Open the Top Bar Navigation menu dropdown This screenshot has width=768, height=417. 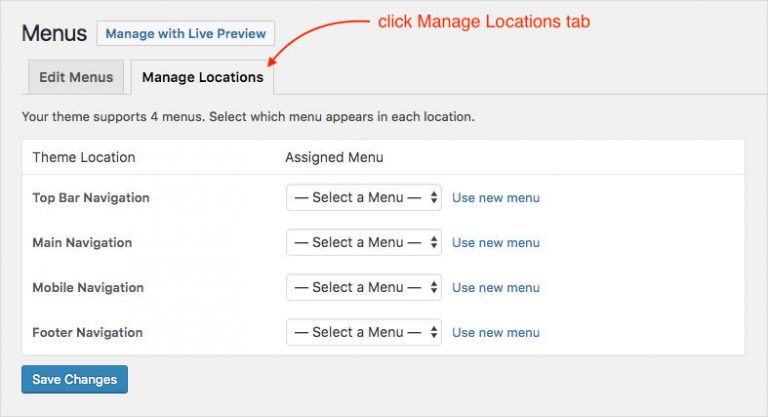pos(364,198)
